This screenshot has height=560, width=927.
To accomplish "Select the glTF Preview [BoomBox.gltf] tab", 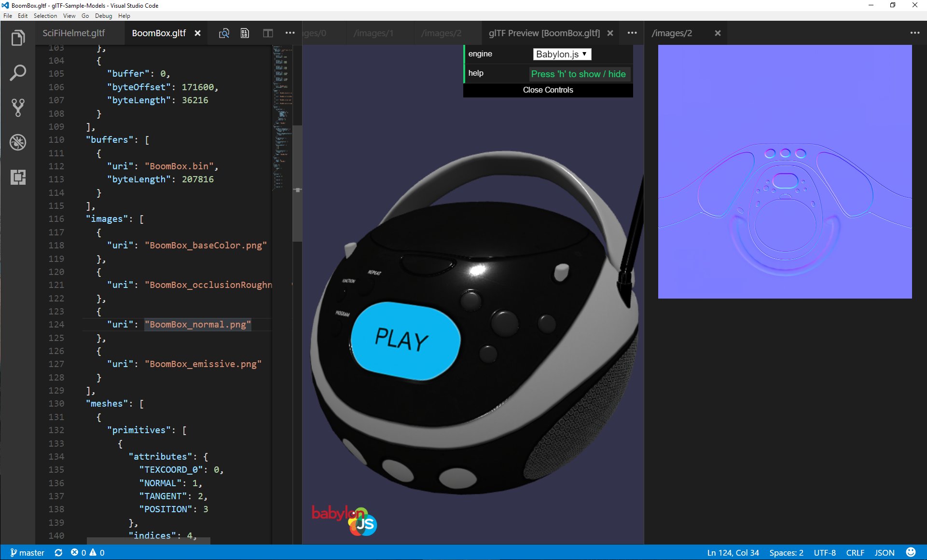I will (x=544, y=33).
